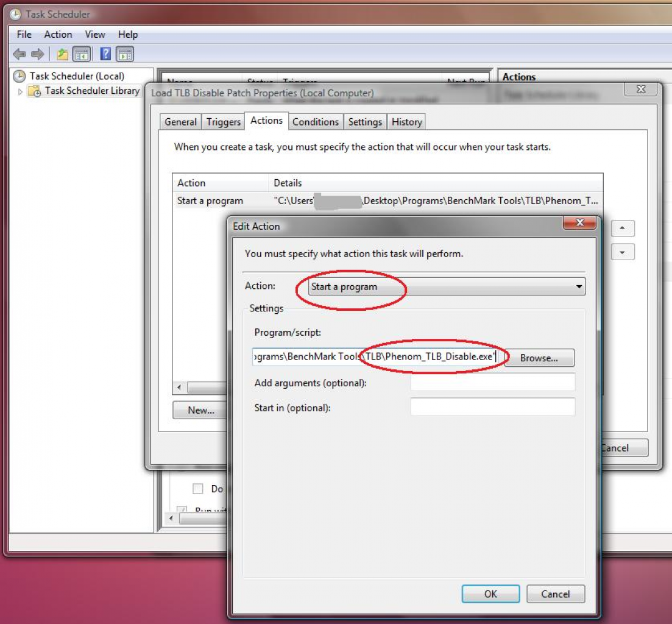Screen dimensions: 672x624
Task: Move action down with arrow button
Action: tap(622, 252)
